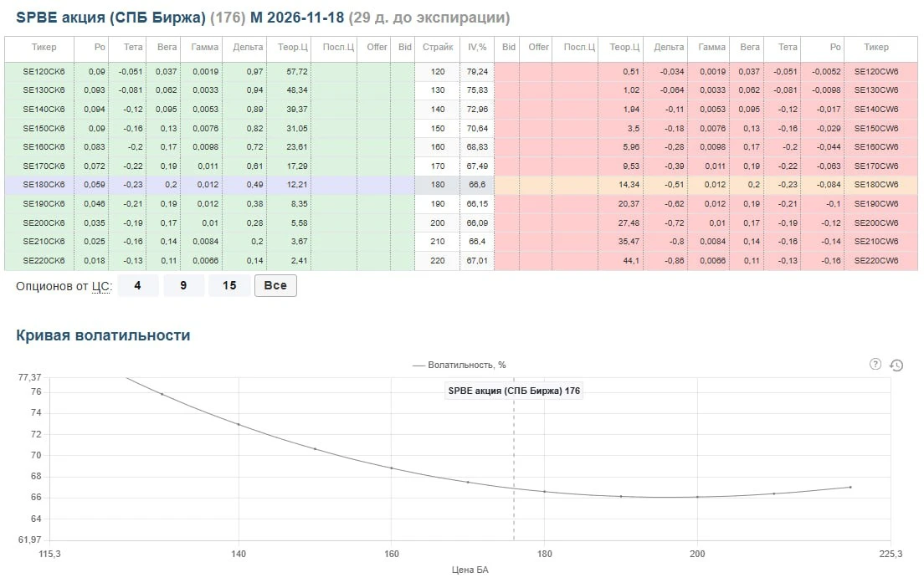Open call ticker SE120CK6
The height and width of the screenshot is (588, 924).
44,71
